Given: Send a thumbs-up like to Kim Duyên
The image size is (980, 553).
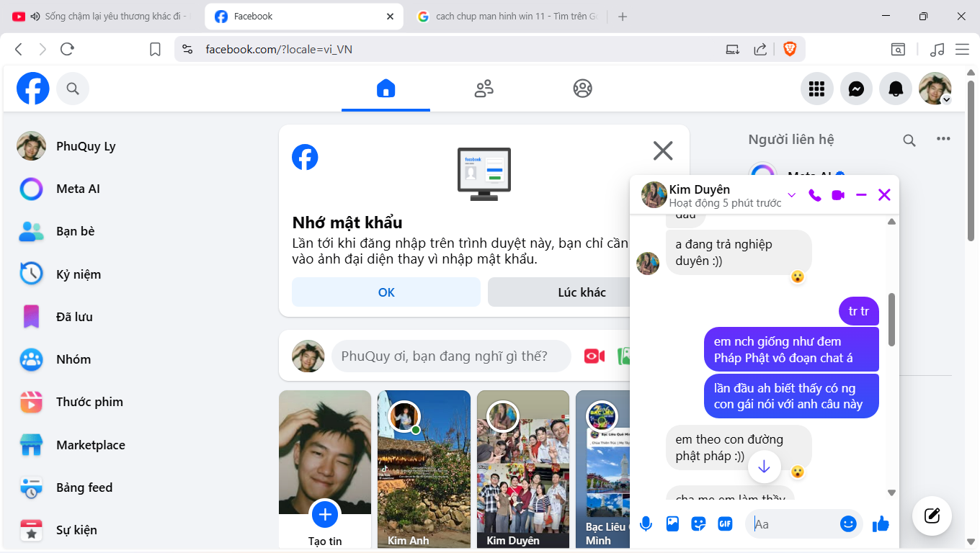Looking at the screenshot, I should 881,523.
